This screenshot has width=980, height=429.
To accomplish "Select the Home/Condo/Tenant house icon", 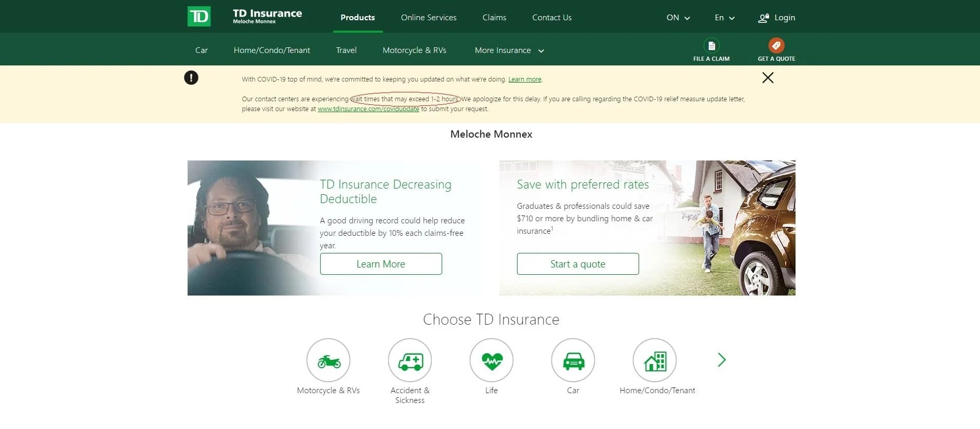I will 655,360.
